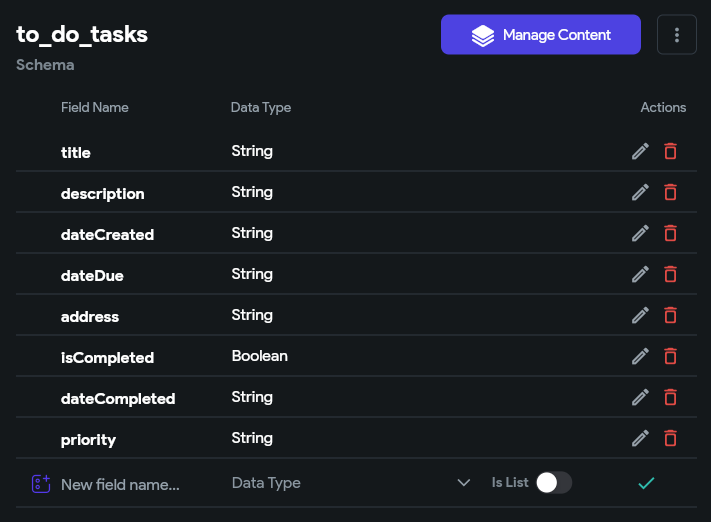Click the String type in the description row
The width and height of the screenshot is (711, 522).
point(252,192)
